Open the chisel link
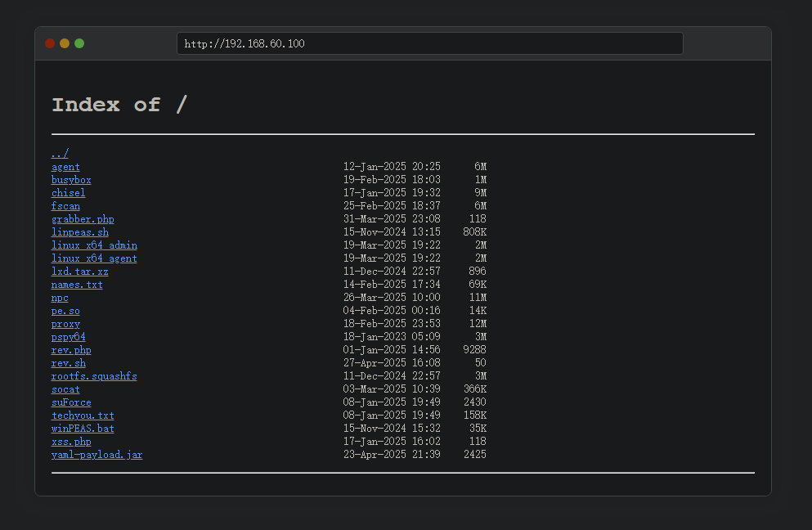The width and height of the screenshot is (812, 530). coord(68,193)
